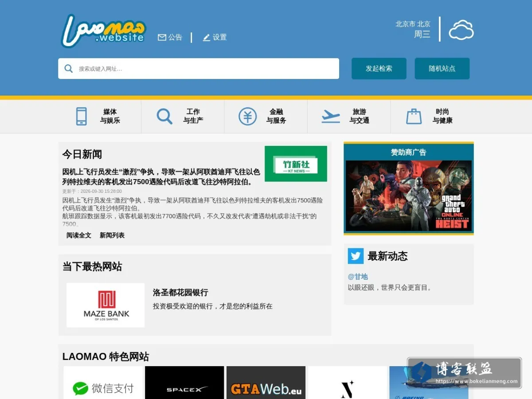
Task: Click the Twitter bird icon
Action: [x=356, y=256]
